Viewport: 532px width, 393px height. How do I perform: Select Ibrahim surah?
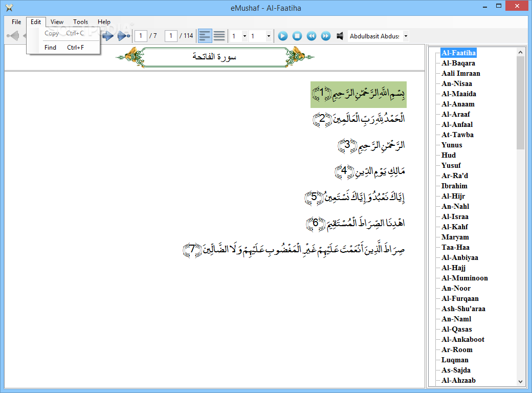pos(454,186)
